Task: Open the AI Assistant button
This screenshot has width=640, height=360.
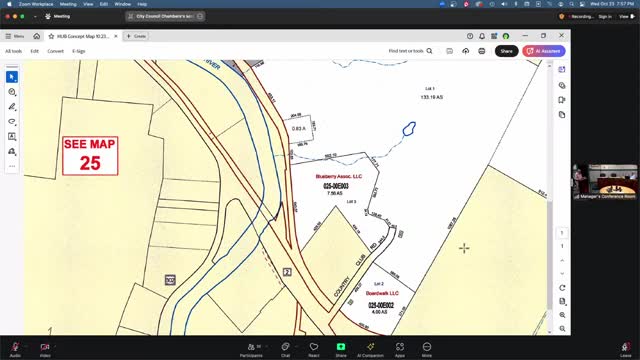Action: (544, 51)
